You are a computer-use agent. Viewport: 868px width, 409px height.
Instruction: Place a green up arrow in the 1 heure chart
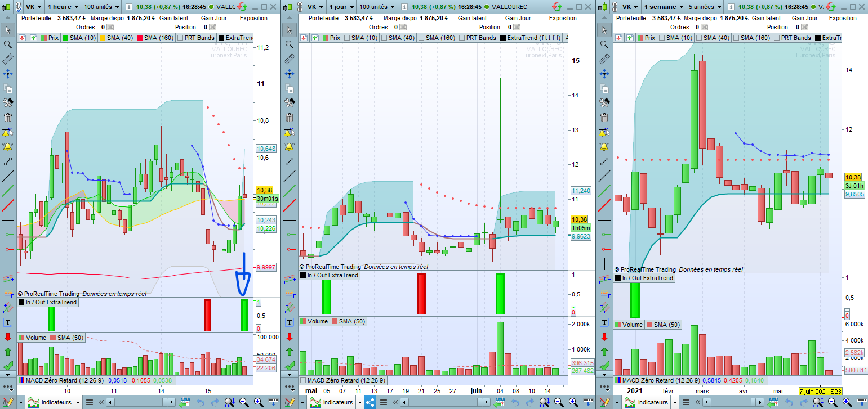coord(8,352)
